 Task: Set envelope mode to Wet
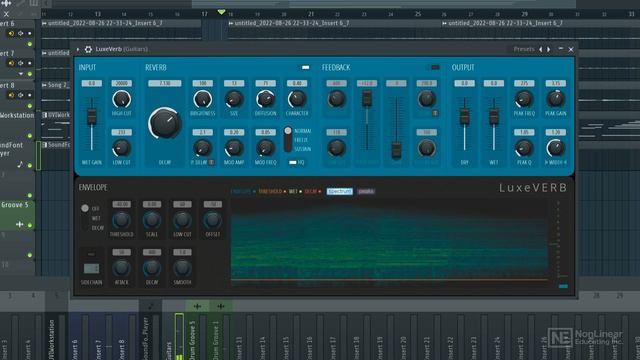[96, 218]
